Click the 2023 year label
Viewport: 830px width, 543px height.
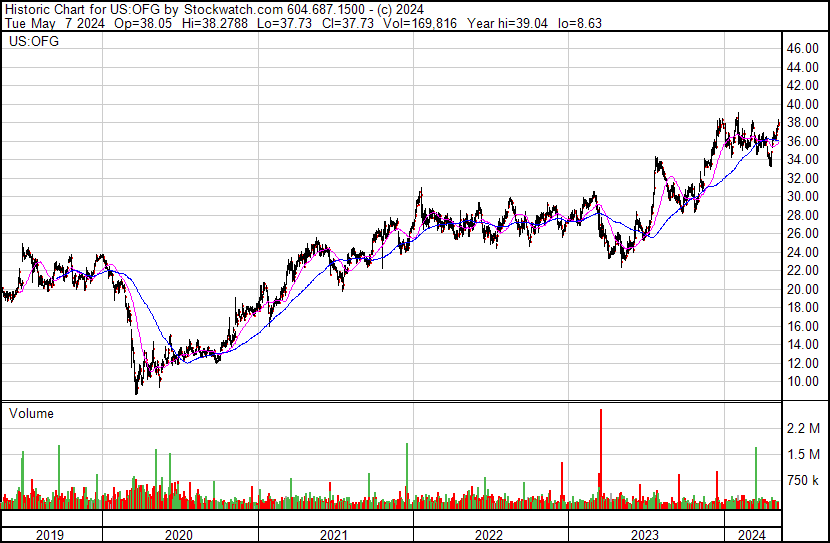645,535
